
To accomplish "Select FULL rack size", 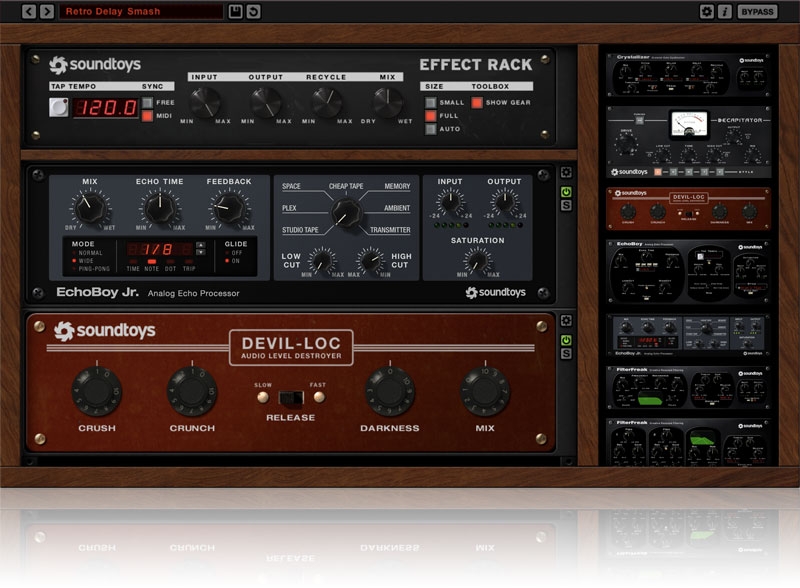I will tap(431, 116).
